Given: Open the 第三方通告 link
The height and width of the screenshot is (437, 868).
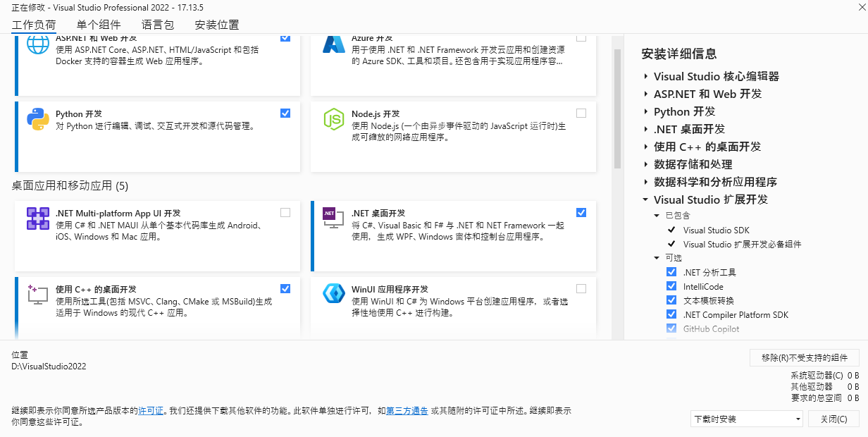Looking at the screenshot, I should 407,410.
